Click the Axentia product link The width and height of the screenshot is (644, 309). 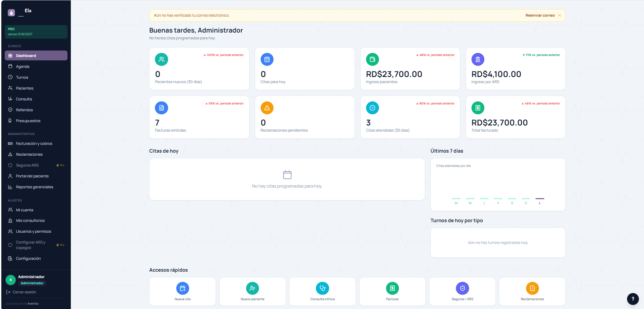pyautogui.click(x=33, y=304)
